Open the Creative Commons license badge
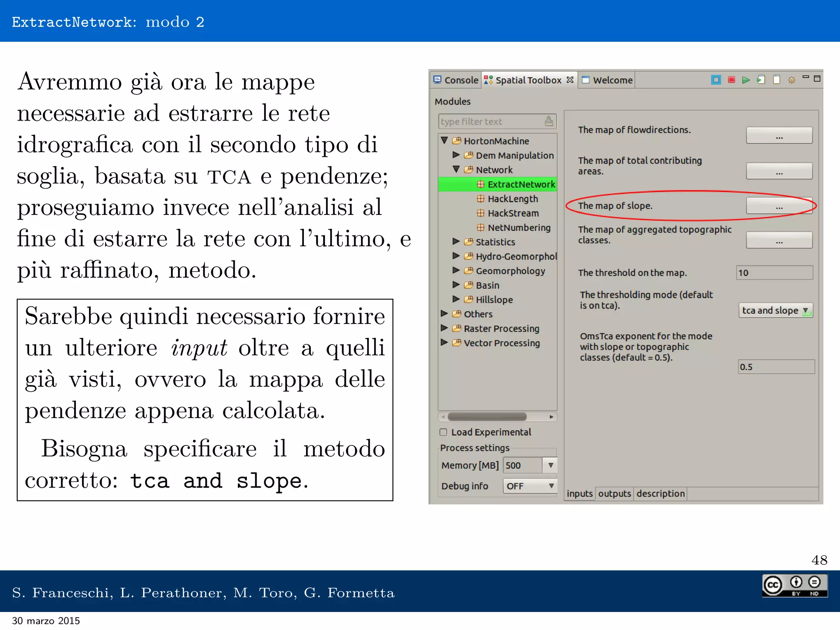This screenshot has width=840, height=630. tap(794, 585)
